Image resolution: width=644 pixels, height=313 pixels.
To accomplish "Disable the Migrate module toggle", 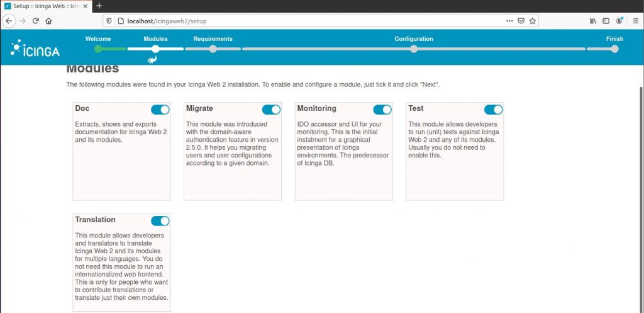I will tap(271, 110).
